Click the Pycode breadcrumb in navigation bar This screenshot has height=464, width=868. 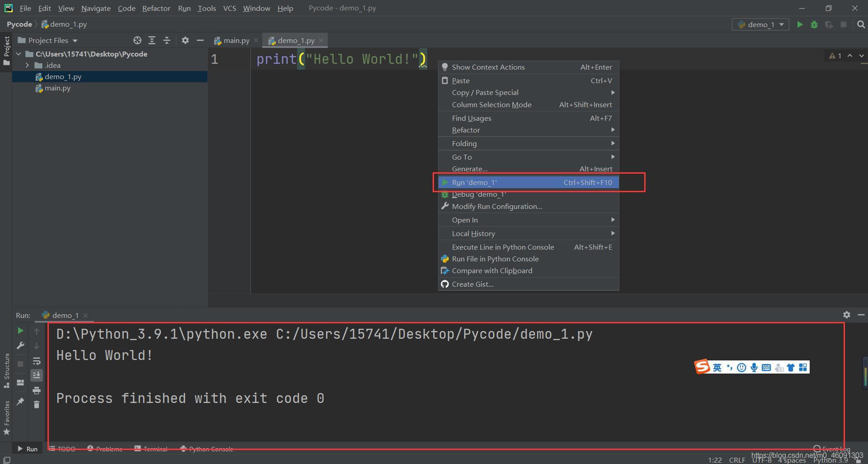tap(19, 24)
